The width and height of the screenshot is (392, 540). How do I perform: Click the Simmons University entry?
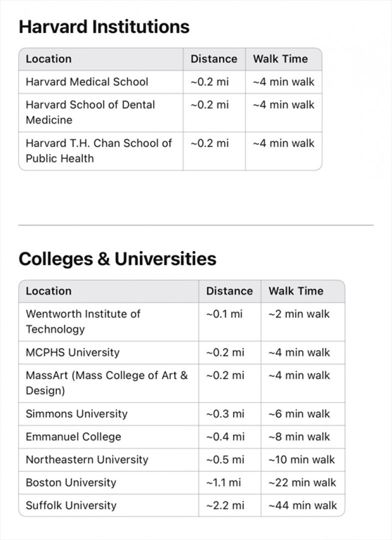tap(77, 413)
